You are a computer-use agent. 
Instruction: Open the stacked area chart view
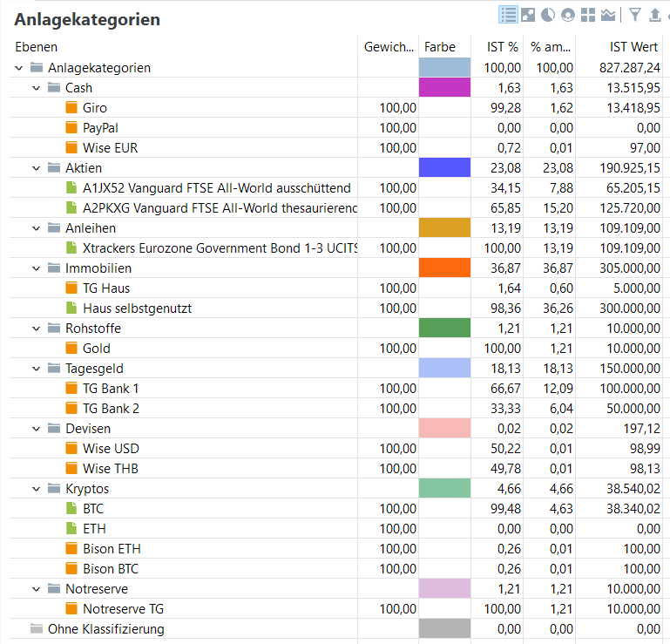pyautogui.click(x=608, y=15)
